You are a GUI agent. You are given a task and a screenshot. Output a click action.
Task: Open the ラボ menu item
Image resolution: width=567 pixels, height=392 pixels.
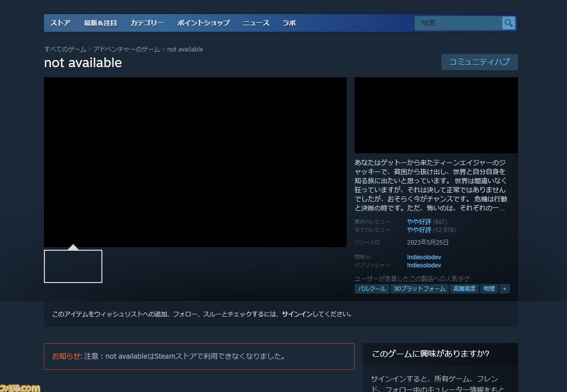tap(289, 23)
